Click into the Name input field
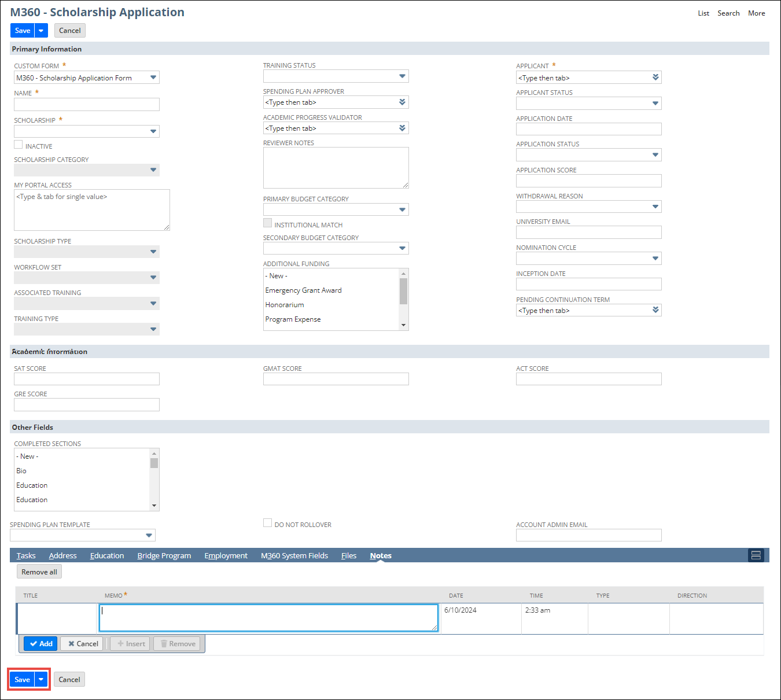Image resolution: width=781 pixels, height=700 pixels. coord(87,105)
